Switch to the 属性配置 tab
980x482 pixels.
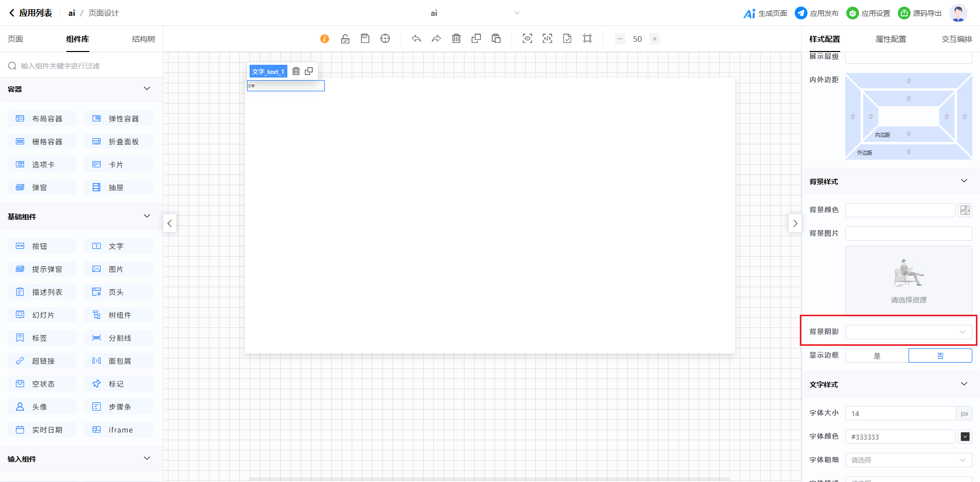891,39
